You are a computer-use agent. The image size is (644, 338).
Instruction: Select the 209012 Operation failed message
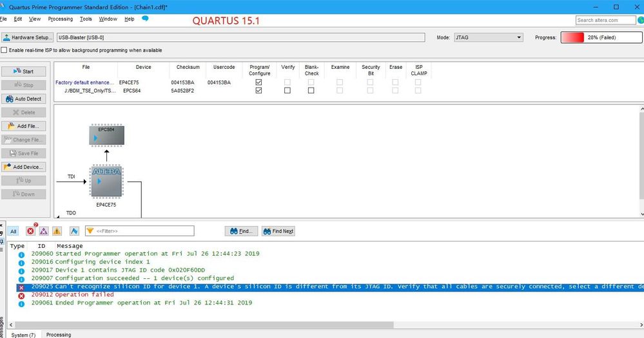[x=72, y=295]
